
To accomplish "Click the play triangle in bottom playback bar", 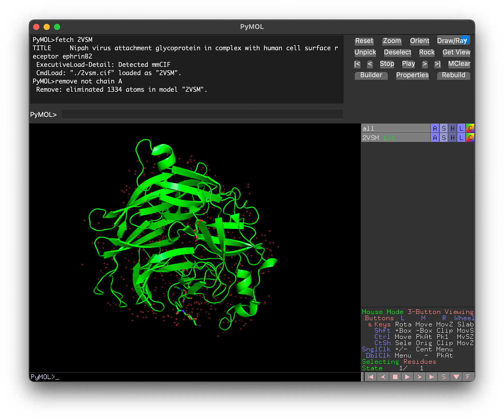I will click(407, 377).
